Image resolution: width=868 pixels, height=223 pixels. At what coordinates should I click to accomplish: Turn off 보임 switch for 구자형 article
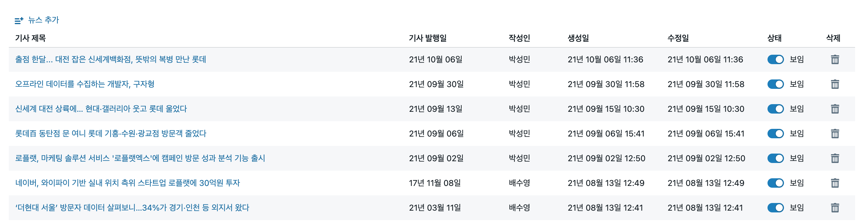coord(775,84)
